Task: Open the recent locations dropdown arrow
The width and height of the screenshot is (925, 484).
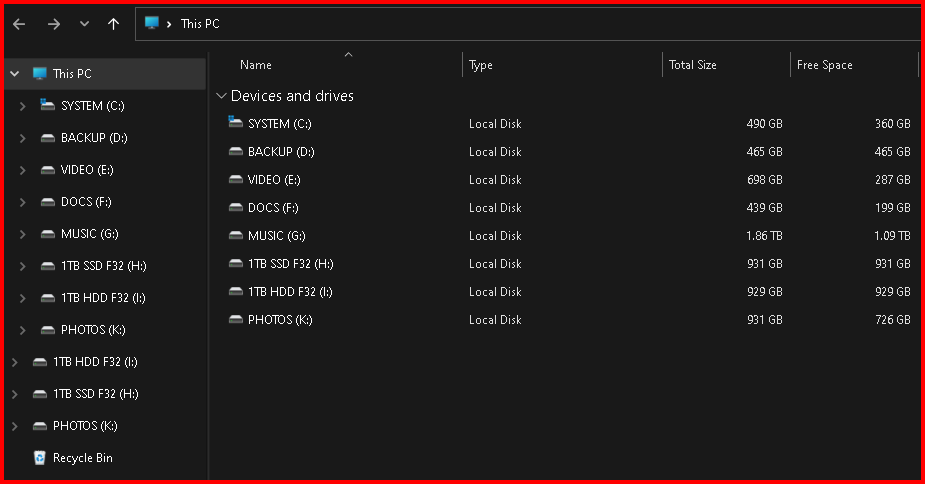Action: (x=84, y=24)
